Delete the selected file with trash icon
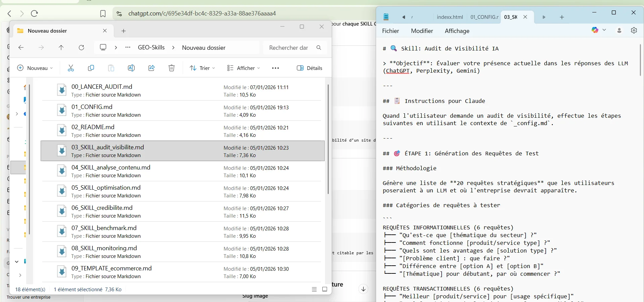Screen dimensions: 644x302 click(171, 68)
